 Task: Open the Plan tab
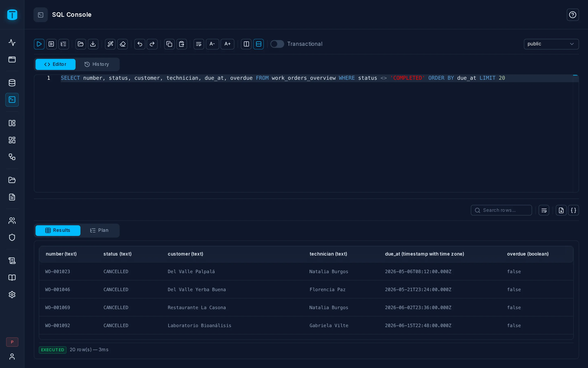point(99,230)
